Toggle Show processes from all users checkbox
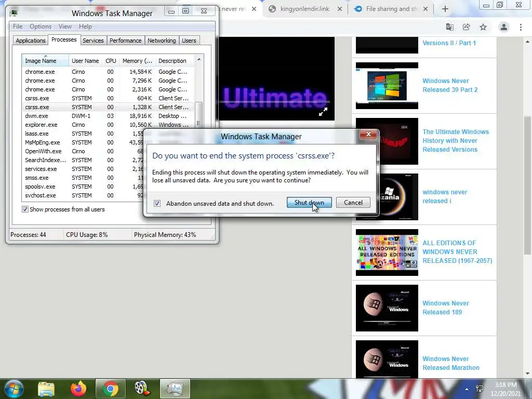The width and height of the screenshot is (532, 399). coord(25,209)
